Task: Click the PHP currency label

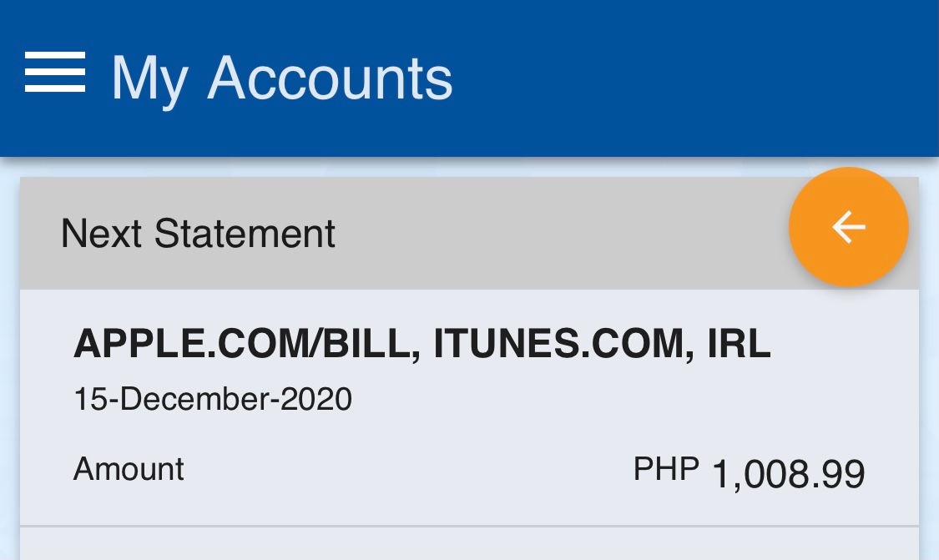Action: [x=666, y=469]
